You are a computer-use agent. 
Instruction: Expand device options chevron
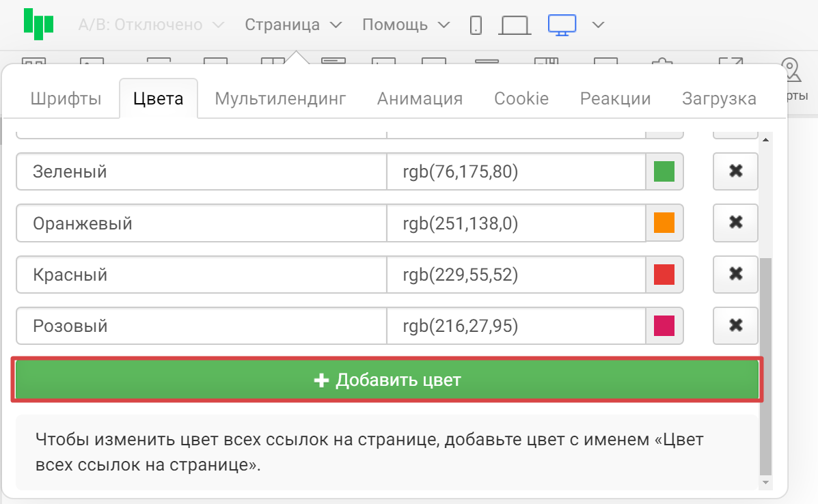598,25
